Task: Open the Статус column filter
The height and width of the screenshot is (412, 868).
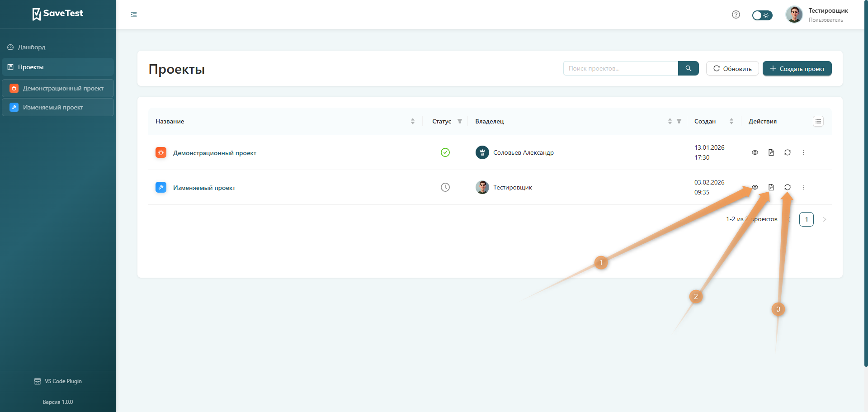Action: [x=460, y=121]
